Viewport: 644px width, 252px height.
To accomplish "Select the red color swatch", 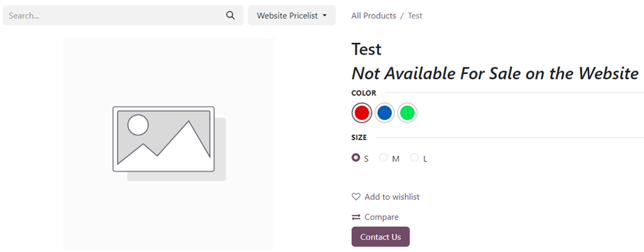I will tap(362, 113).
